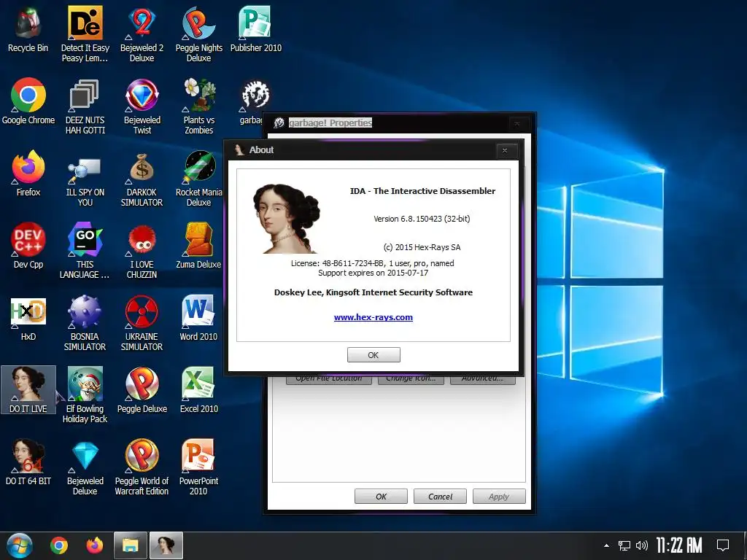Select THIS LANGUAGE GoLand icon
747x560 pixels.
85,251
